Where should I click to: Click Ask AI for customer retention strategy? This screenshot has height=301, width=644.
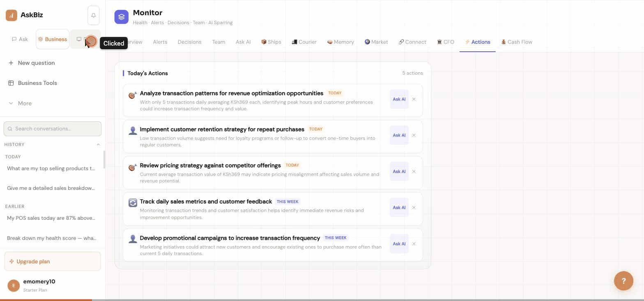coord(399,135)
